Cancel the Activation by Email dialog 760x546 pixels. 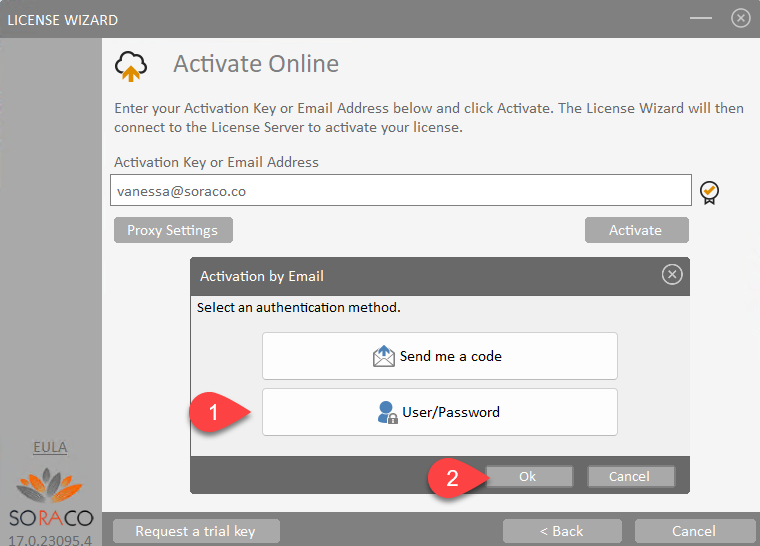click(x=630, y=477)
